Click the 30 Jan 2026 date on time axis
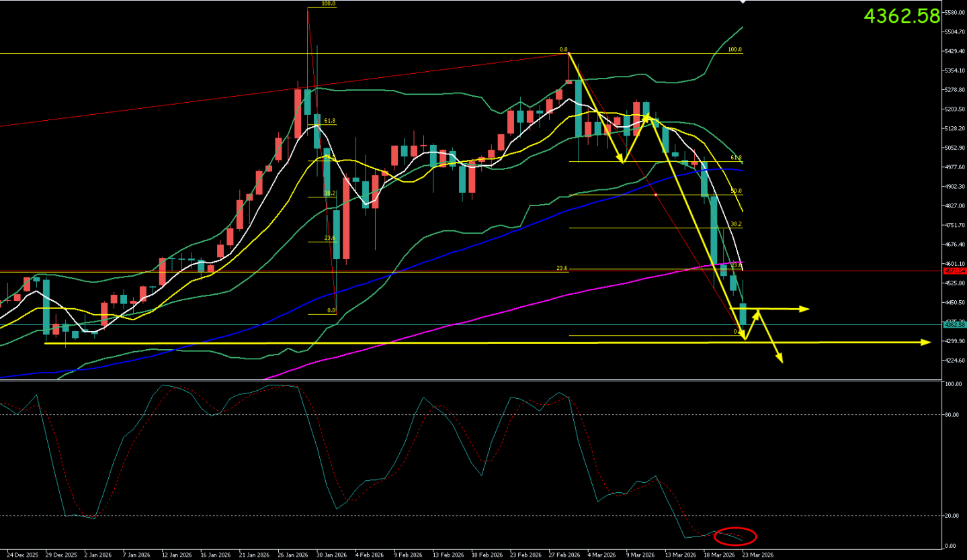 coord(331,555)
